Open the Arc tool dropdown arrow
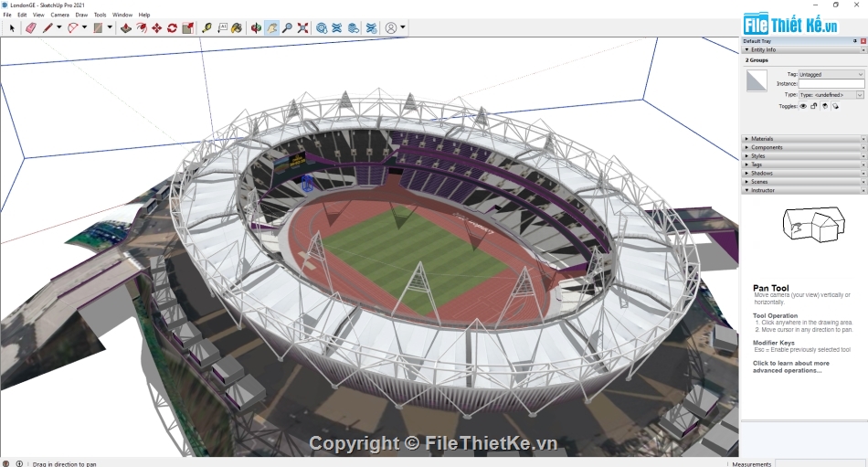 (84, 27)
